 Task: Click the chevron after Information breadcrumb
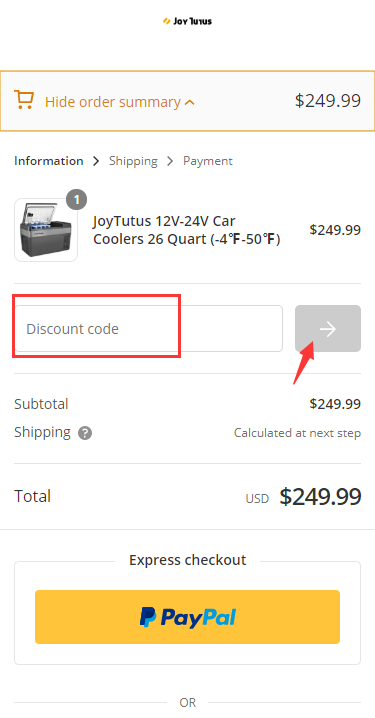[x=96, y=161]
